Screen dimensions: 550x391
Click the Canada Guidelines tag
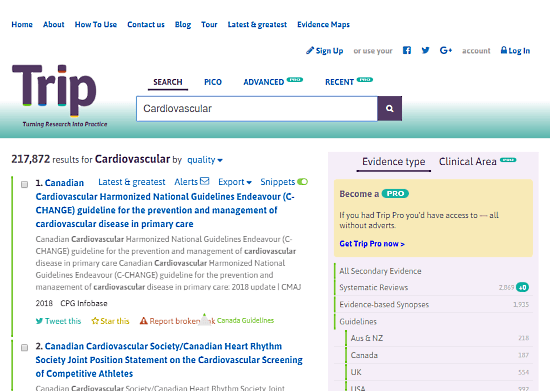coord(245,321)
